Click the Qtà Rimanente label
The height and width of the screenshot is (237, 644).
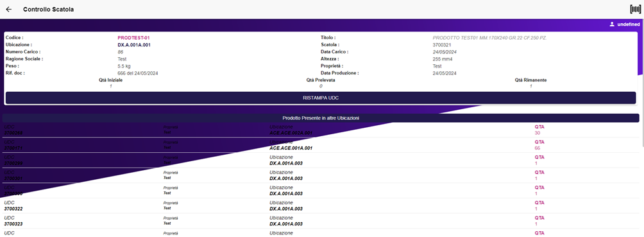click(x=530, y=80)
